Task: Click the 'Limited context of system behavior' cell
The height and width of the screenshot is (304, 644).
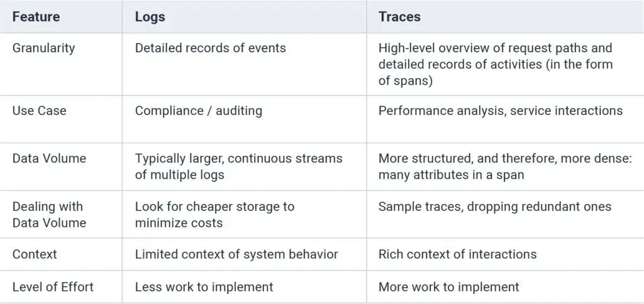Action: [x=236, y=254]
